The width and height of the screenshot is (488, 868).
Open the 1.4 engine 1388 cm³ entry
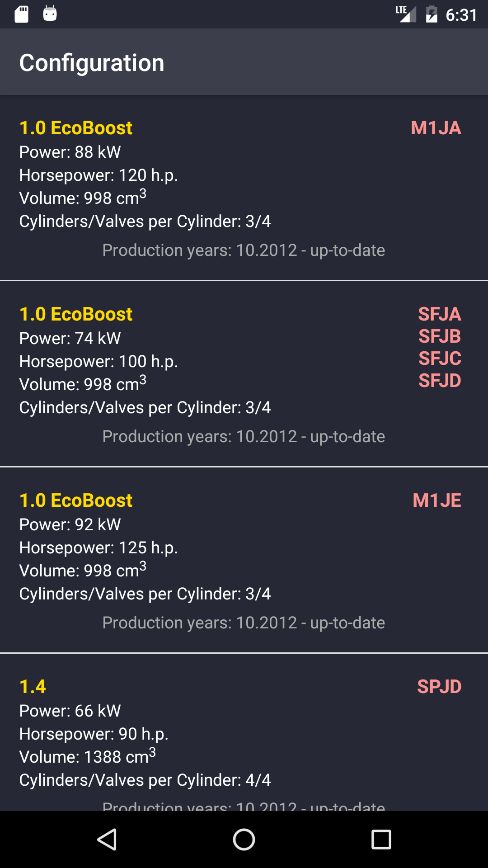point(244,732)
